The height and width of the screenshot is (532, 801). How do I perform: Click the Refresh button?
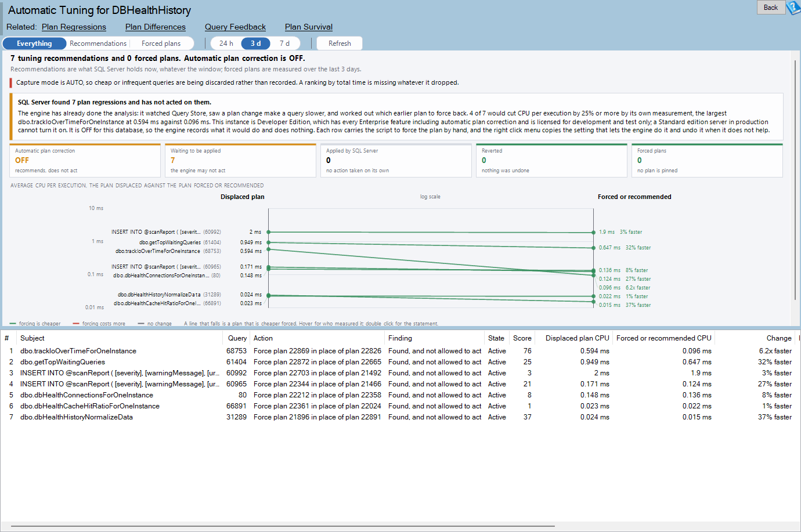pos(340,44)
